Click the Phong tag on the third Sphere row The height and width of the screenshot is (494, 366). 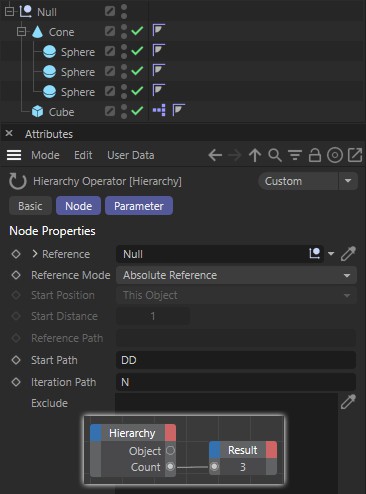point(159,90)
